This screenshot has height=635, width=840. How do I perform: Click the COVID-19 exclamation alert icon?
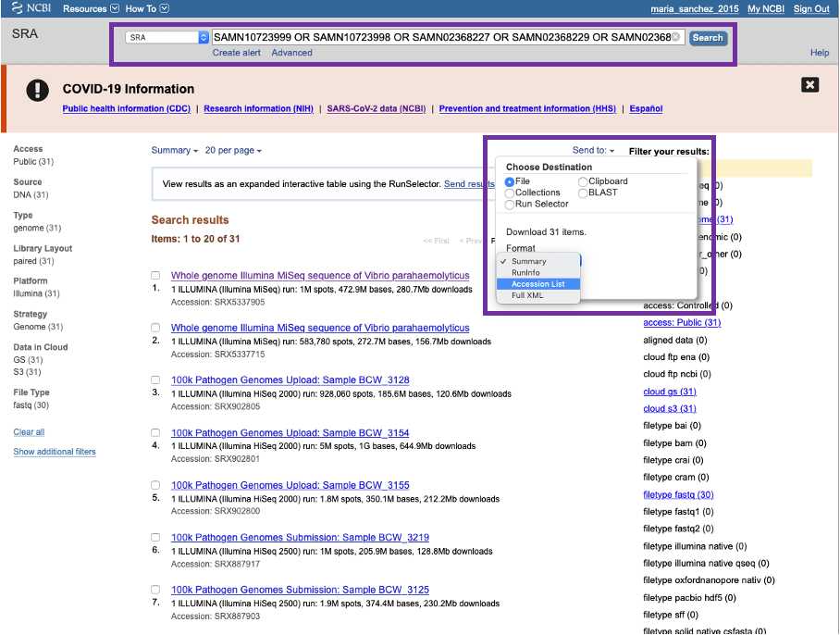(37, 90)
